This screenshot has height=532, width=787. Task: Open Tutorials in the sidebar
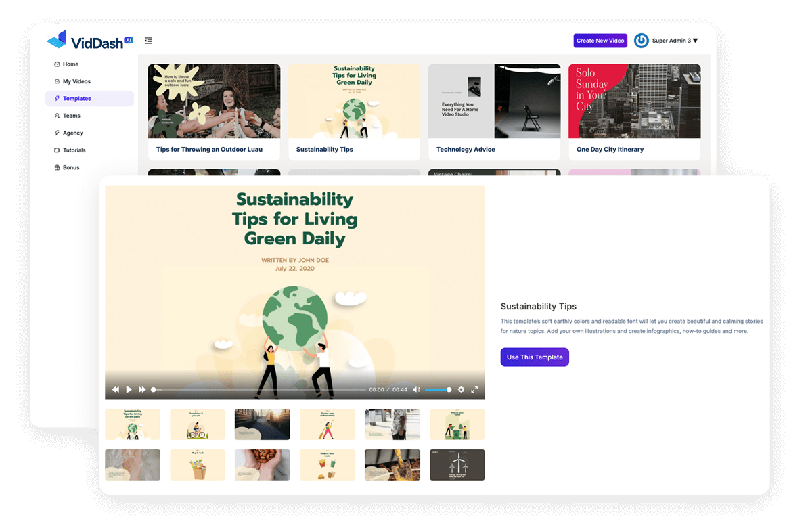tap(89, 150)
